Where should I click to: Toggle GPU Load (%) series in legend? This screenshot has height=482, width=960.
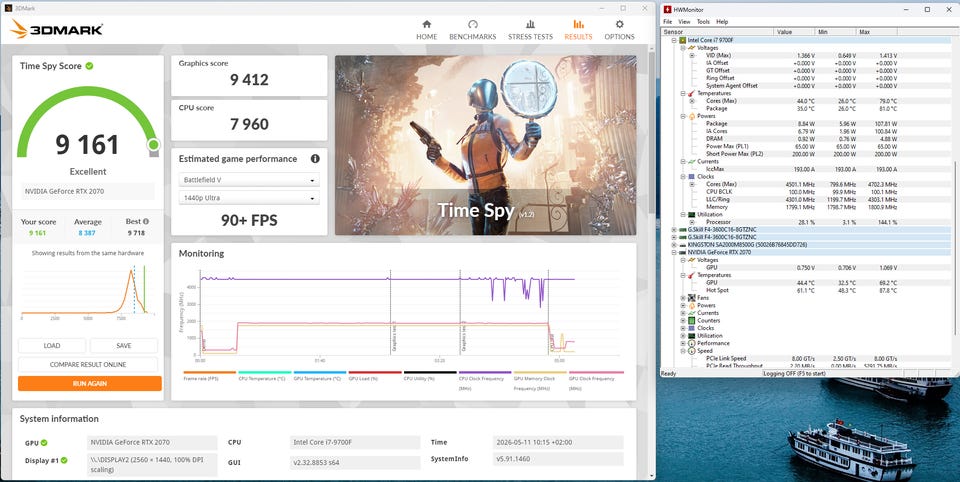(375, 375)
